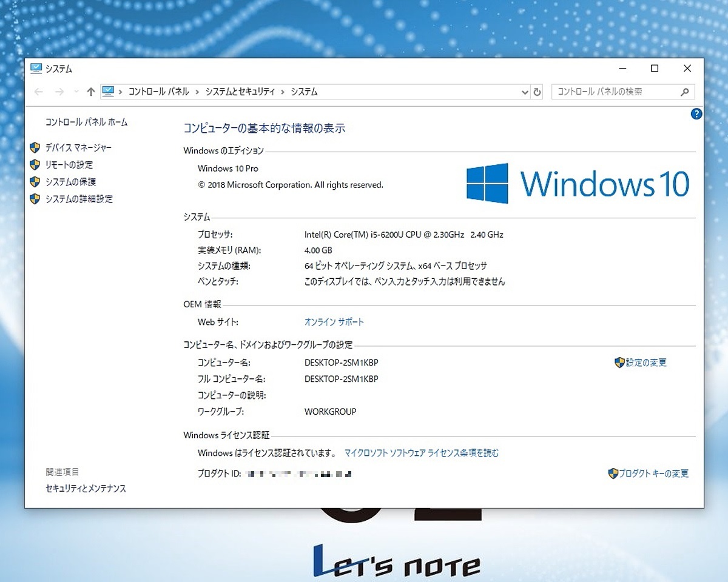This screenshot has width=728, height=582.
Task: Open コントロール パネル ホーム link
Action: 87,122
